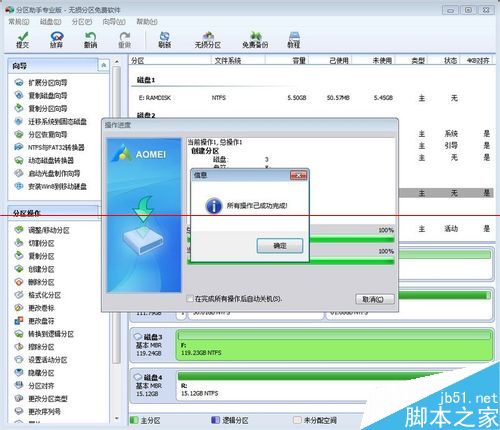The image size is (500, 430).
Task: Sort by the 已使用 column header
Action: (x=330, y=61)
